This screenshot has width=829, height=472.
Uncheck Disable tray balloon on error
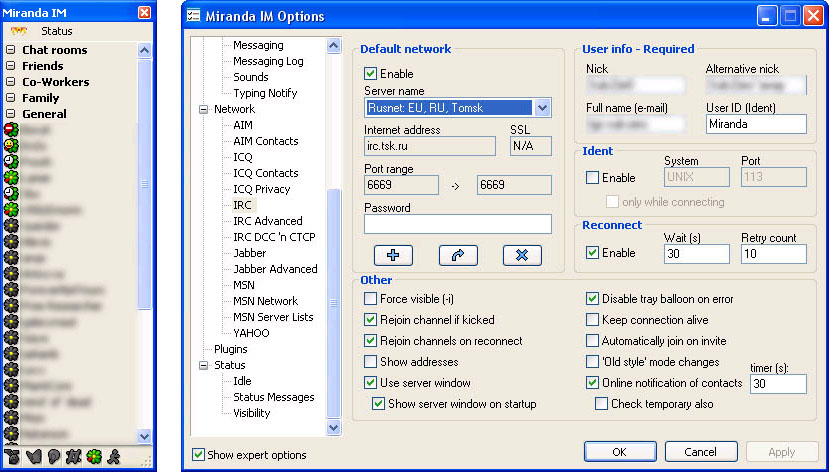pos(592,299)
